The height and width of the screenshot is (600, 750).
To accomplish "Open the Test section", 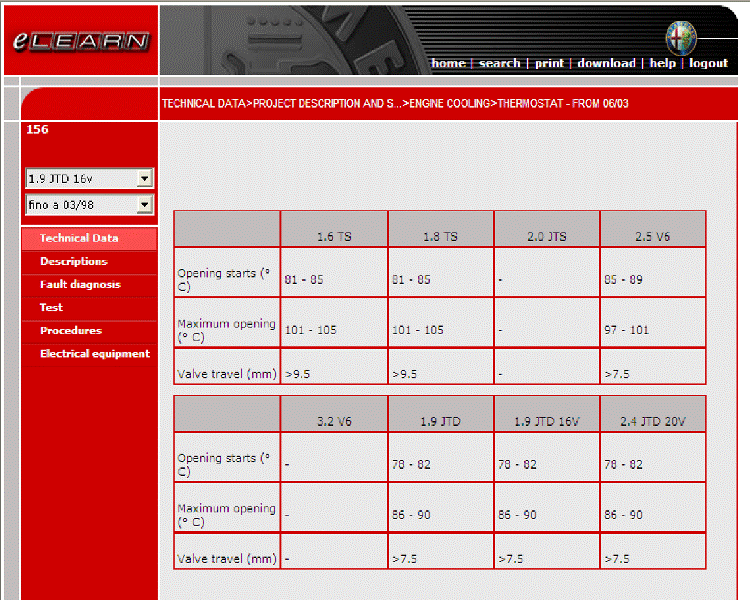I will pos(51,307).
